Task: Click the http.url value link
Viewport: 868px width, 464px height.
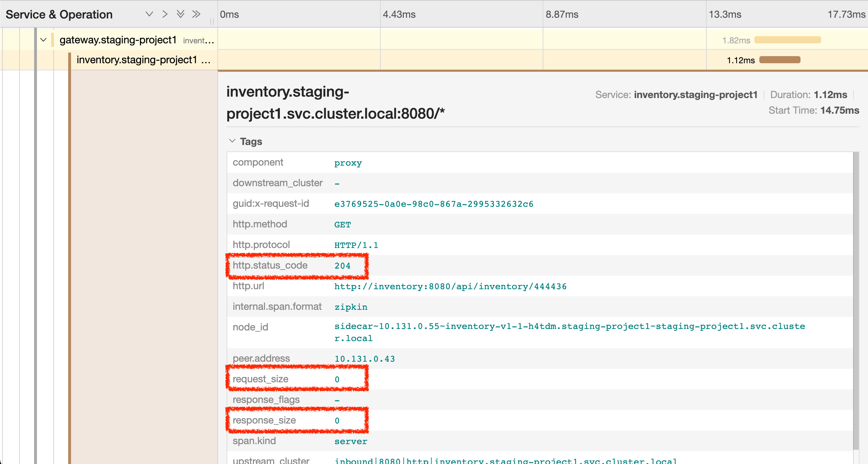Action: click(450, 286)
